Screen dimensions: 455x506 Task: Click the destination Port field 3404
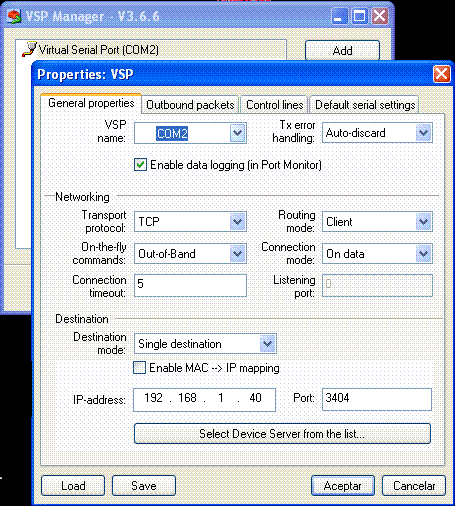click(377, 399)
